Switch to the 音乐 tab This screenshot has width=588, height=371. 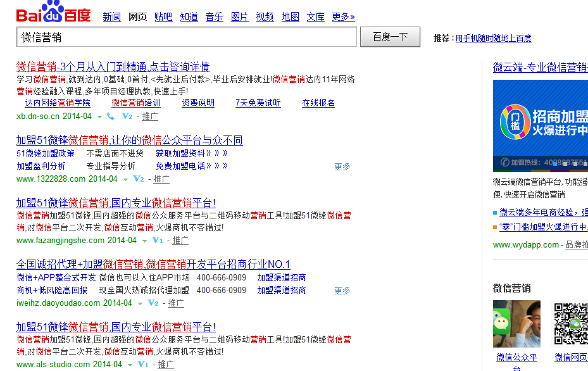pyautogui.click(x=215, y=17)
